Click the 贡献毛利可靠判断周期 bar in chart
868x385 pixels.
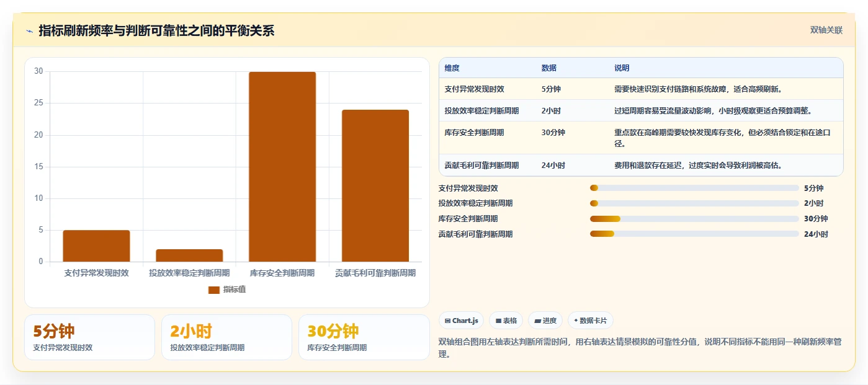(375, 186)
